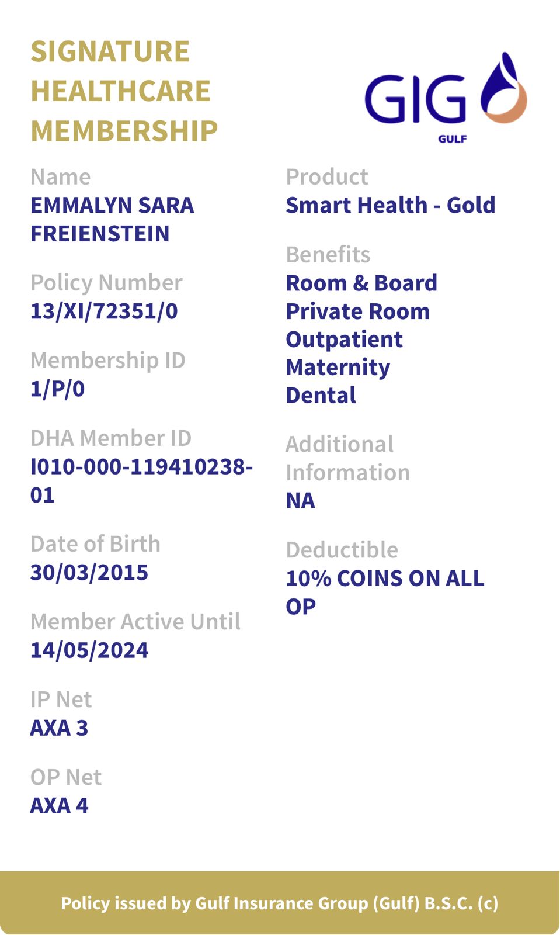
Task: Click the Membership ID value 1/P/0
Action: [x=58, y=389]
